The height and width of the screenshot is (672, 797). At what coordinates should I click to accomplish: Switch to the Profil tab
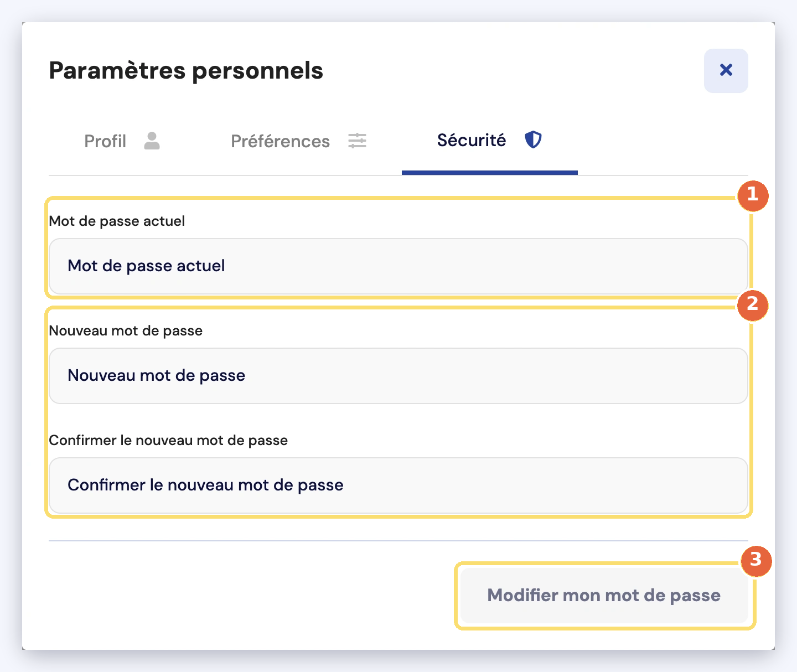[122, 141]
